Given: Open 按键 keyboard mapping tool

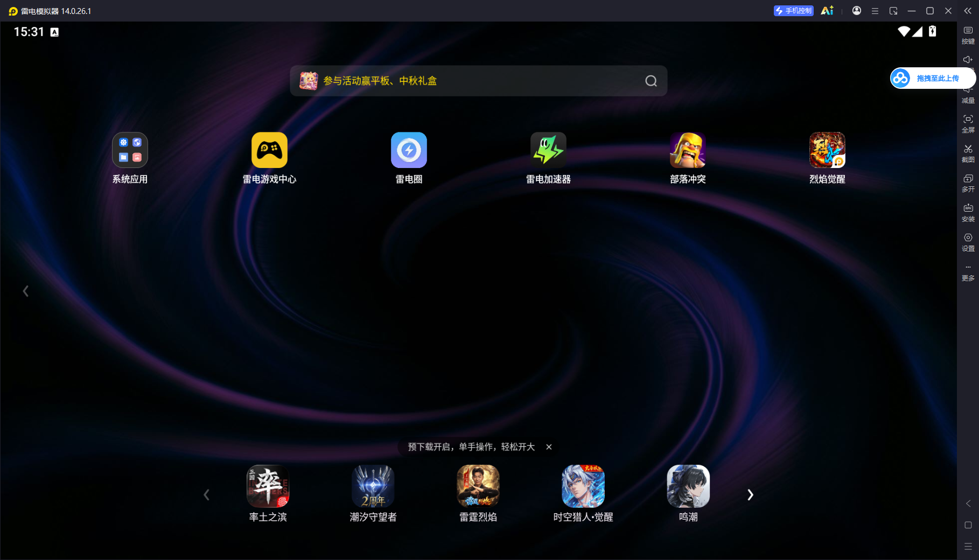Looking at the screenshot, I should tap(968, 35).
